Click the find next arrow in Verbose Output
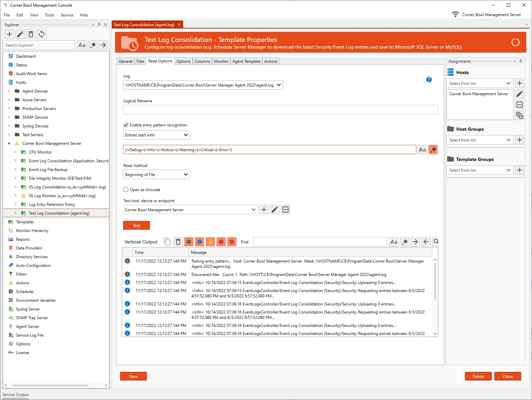The image size is (532, 400). pos(415,242)
